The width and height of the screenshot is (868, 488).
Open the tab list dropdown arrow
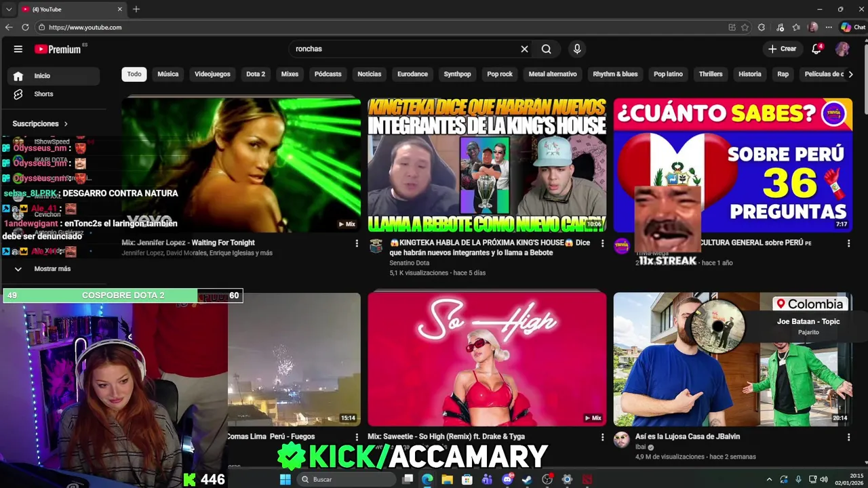coord(9,9)
